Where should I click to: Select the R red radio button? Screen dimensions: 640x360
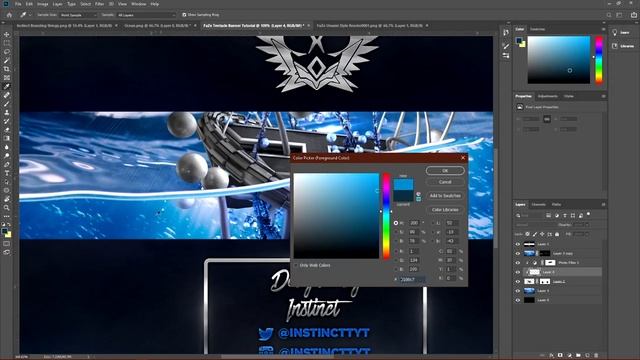point(396,251)
